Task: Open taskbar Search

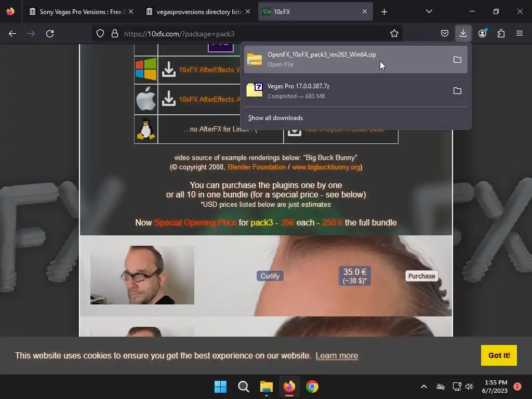Action: pos(243,387)
